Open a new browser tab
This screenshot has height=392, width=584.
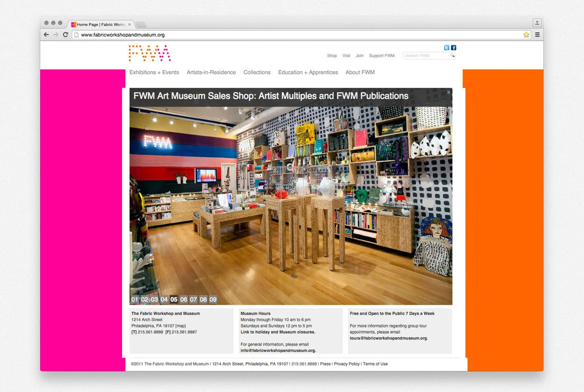[x=141, y=24]
